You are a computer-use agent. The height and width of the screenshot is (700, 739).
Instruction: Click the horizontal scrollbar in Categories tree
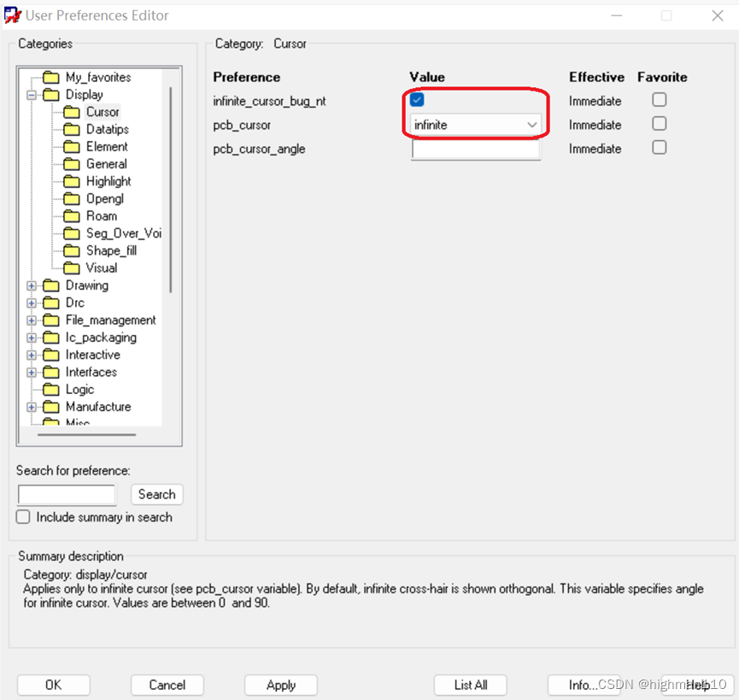click(87, 434)
